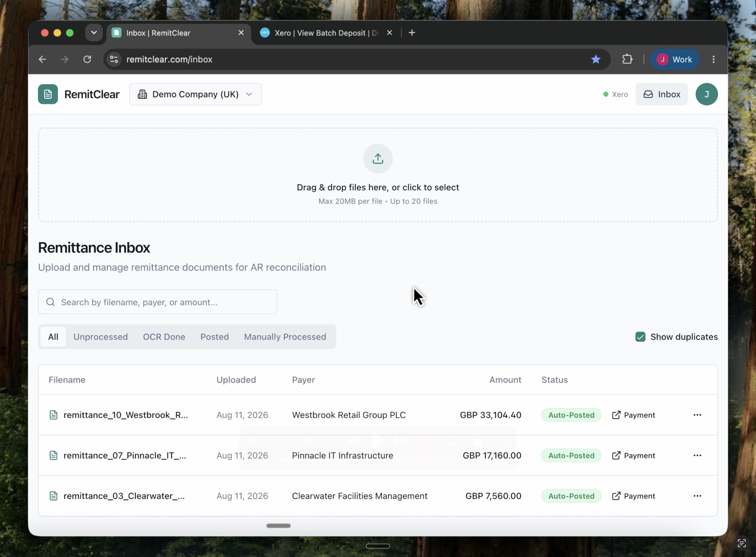Click the Remittance Inbox heading

coord(94,248)
